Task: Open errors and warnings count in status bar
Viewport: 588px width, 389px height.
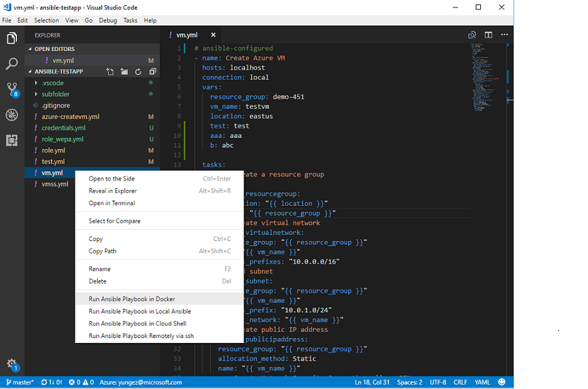Action: pyautogui.click(x=81, y=382)
